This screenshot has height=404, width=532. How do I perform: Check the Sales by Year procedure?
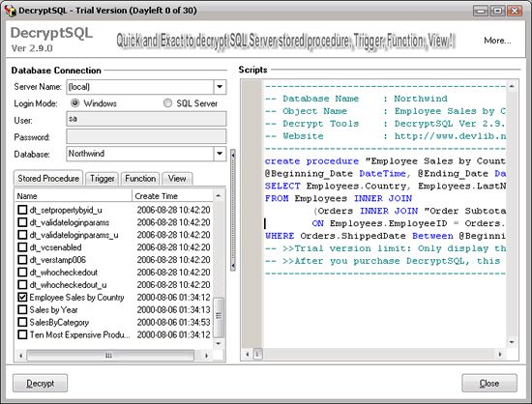pos(22,310)
